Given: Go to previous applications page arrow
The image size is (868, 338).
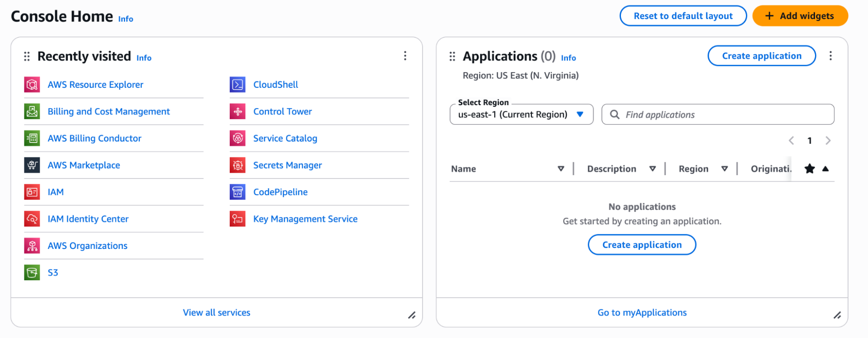Looking at the screenshot, I should pyautogui.click(x=791, y=140).
